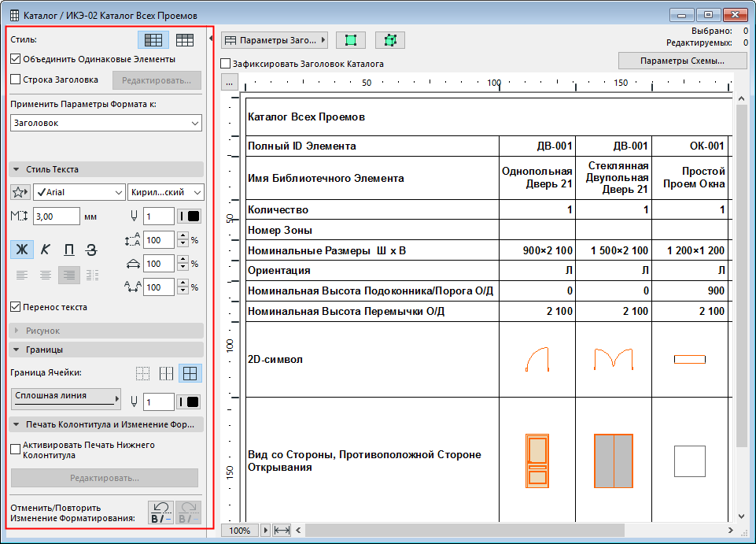
Task: Toggle underline text formatting (П)
Action: [x=68, y=250]
